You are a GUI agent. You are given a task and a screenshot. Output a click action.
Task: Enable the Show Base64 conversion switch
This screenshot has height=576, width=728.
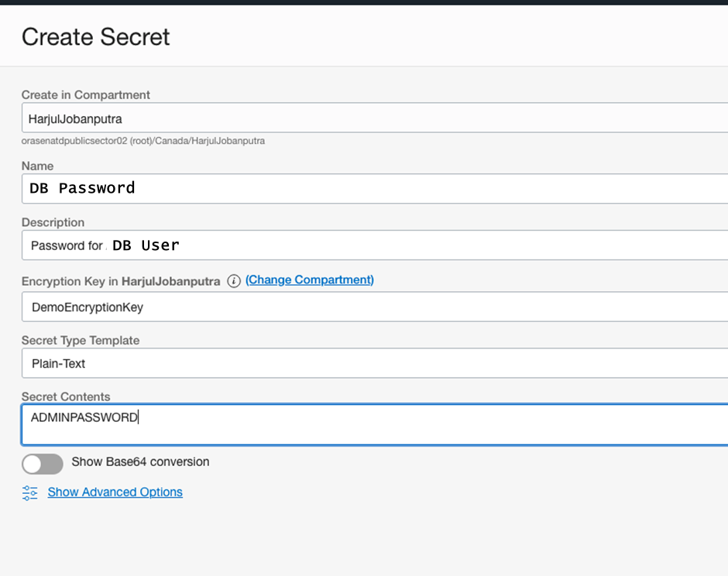click(x=43, y=464)
